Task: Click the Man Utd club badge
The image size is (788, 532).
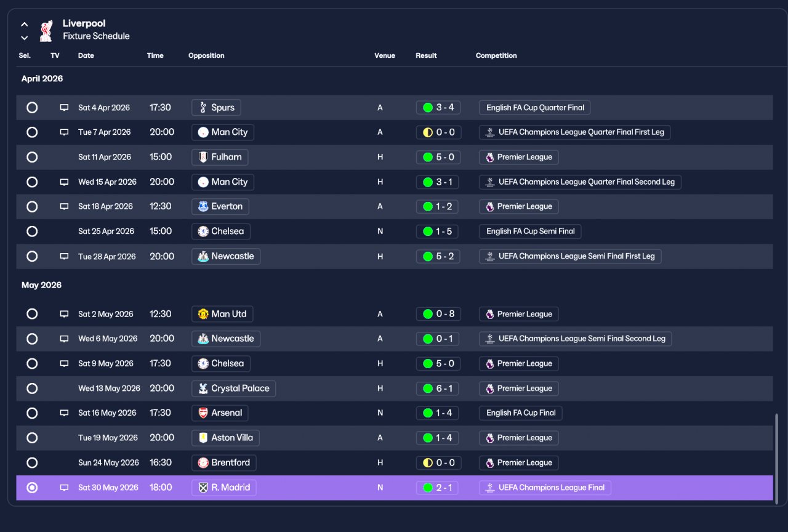Action: click(x=203, y=314)
